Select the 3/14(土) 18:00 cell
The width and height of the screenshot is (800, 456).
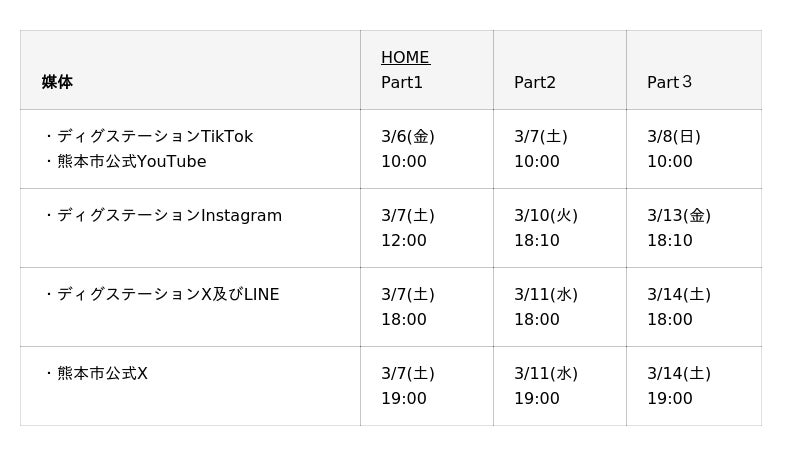(x=679, y=307)
